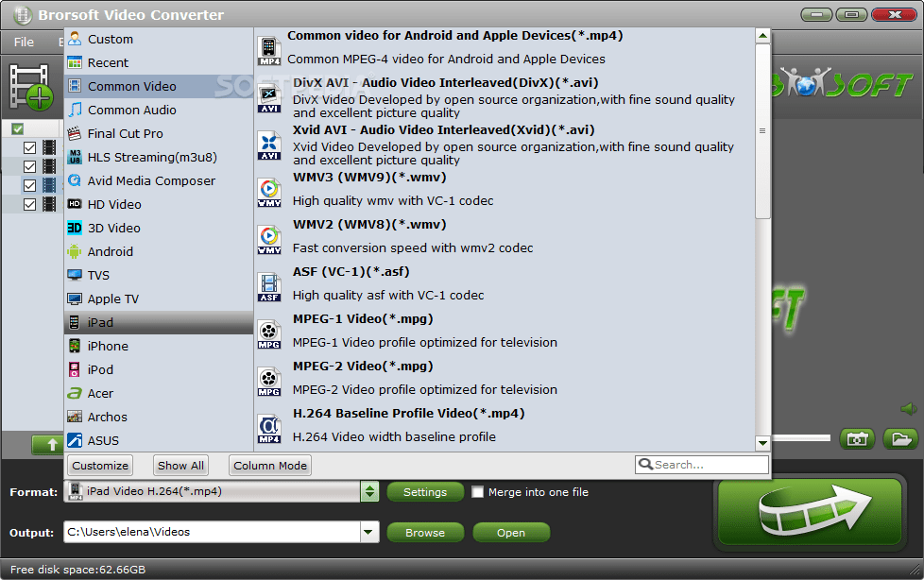This screenshot has width=924, height=580.
Task: Toggle the select-all green checkbox
Action: (18, 128)
